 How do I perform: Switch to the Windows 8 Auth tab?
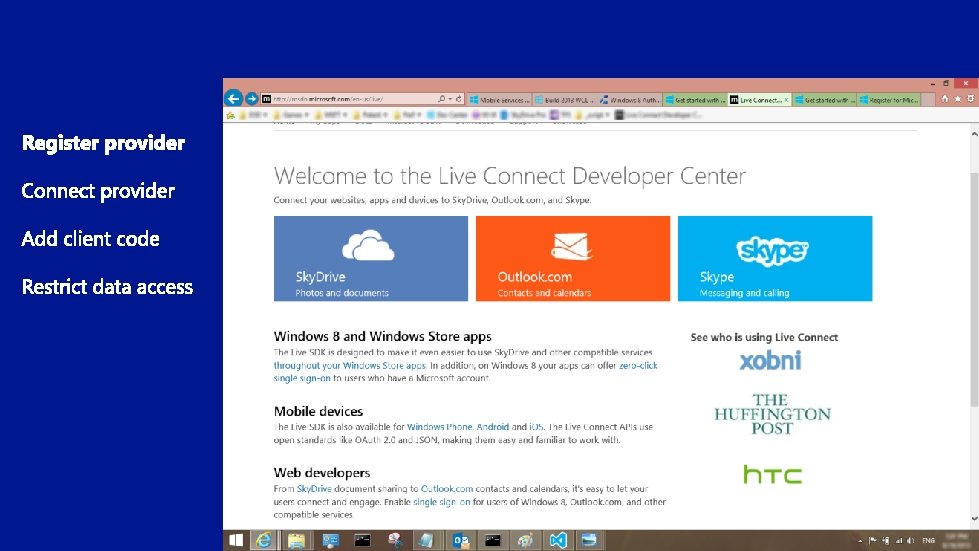click(630, 100)
